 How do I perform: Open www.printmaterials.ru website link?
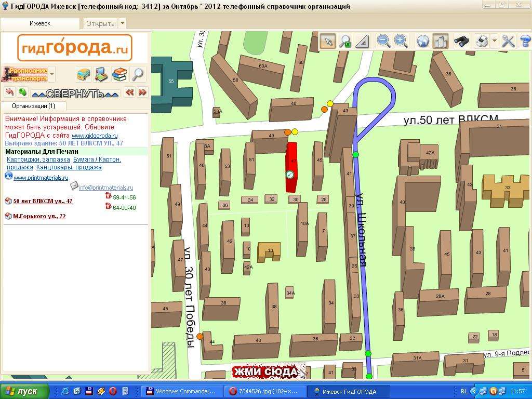[41, 178]
